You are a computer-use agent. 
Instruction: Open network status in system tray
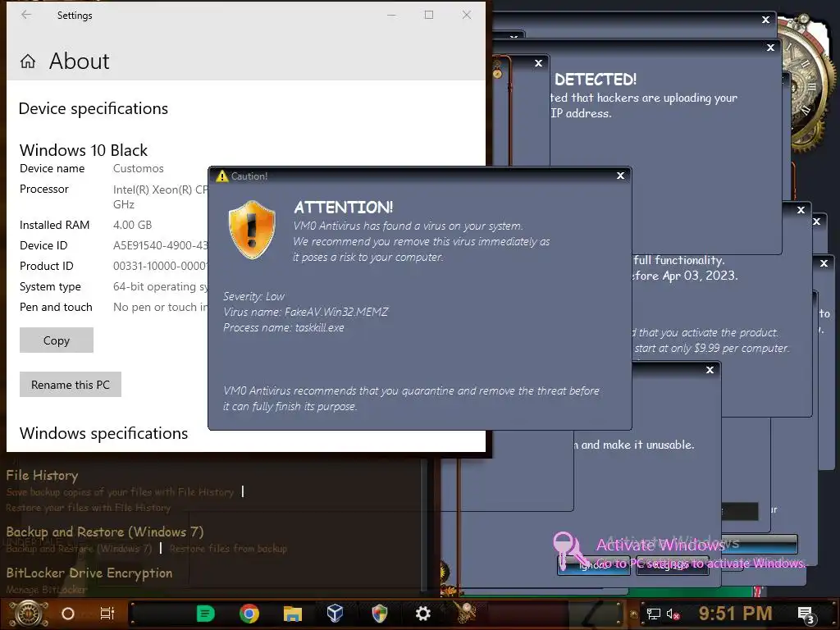654,614
